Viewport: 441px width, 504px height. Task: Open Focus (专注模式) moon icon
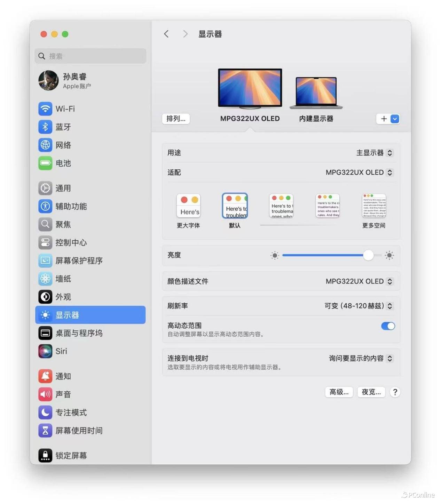[x=45, y=413]
